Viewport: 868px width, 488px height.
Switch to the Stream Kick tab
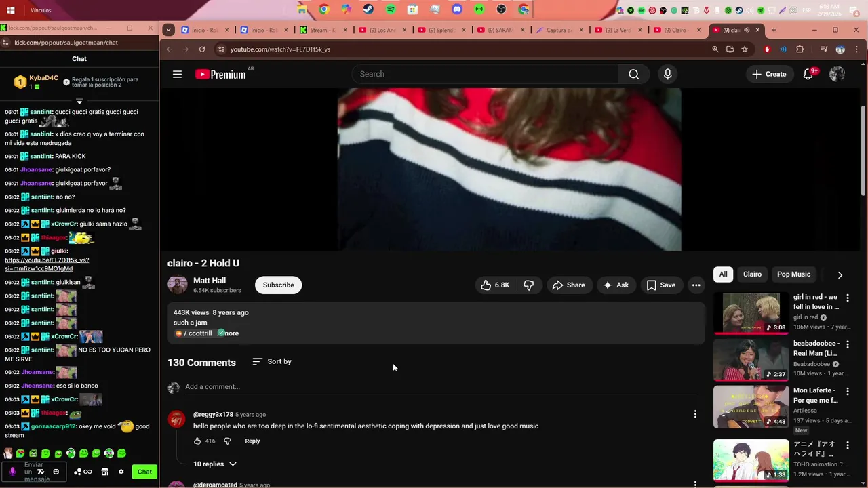click(323, 30)
